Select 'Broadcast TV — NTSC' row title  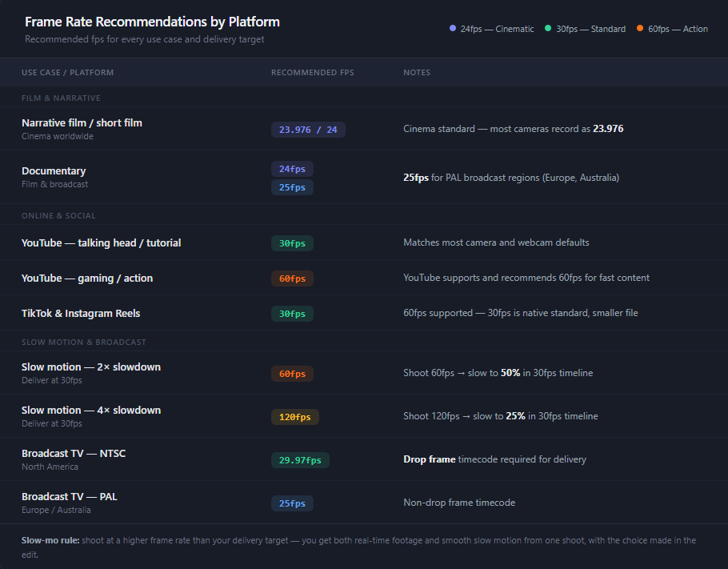[x=74, y=453]
